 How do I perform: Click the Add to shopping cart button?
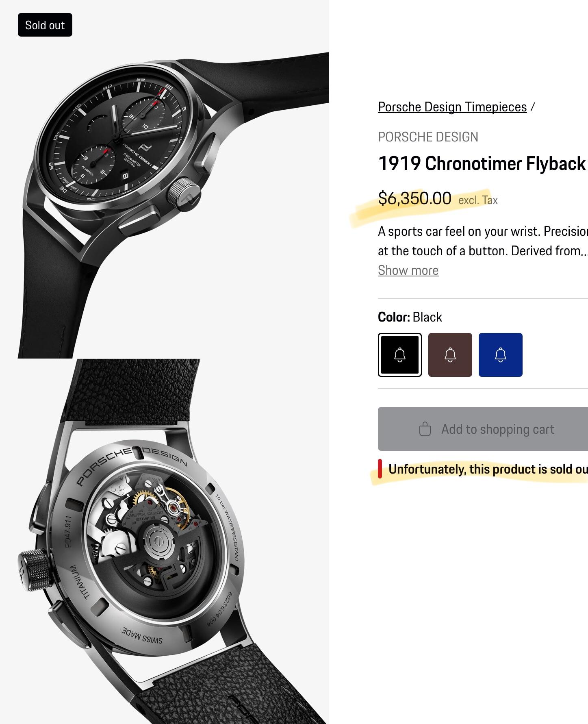(x=483, y=429)
